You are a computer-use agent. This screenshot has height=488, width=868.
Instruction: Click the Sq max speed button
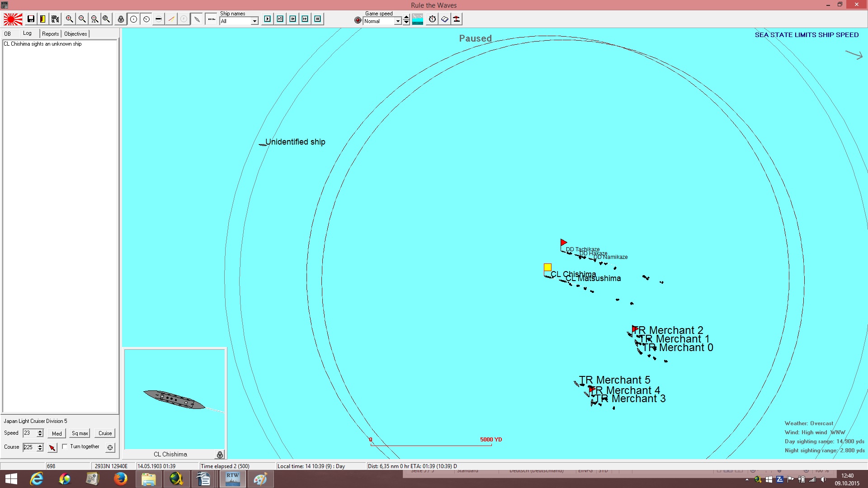tap(80, 433)
